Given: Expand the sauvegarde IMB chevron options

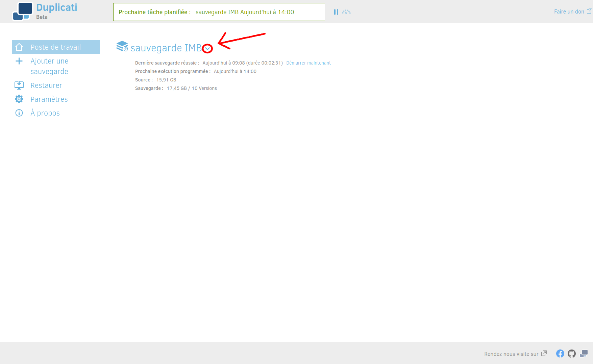Looking at the screenshot, I should 207,49.
